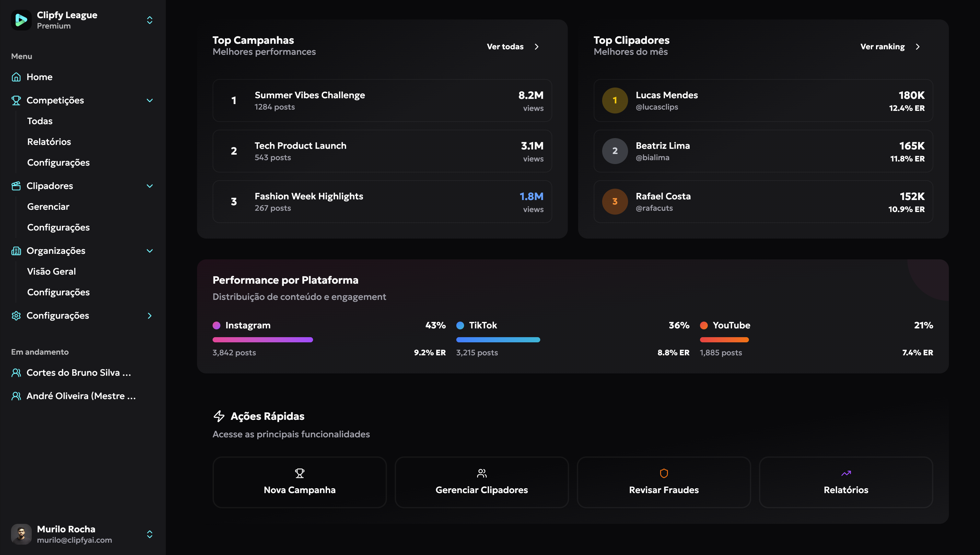Collapse the Clipadores section chevron
980x555 pixels.
click(150, 186)
